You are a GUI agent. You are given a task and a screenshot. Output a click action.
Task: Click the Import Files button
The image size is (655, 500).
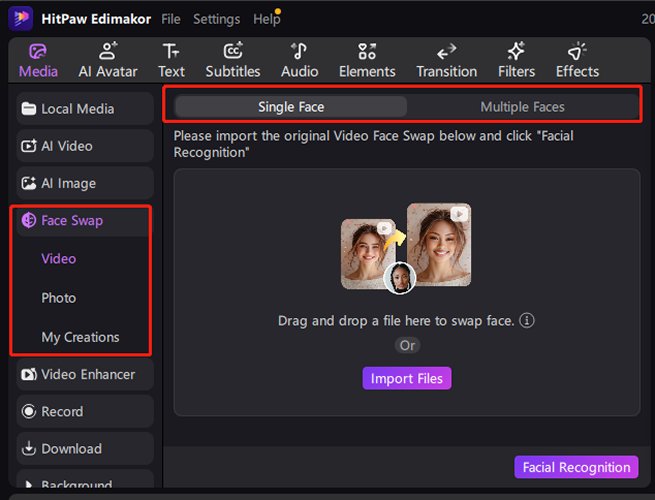pos(407,378)
